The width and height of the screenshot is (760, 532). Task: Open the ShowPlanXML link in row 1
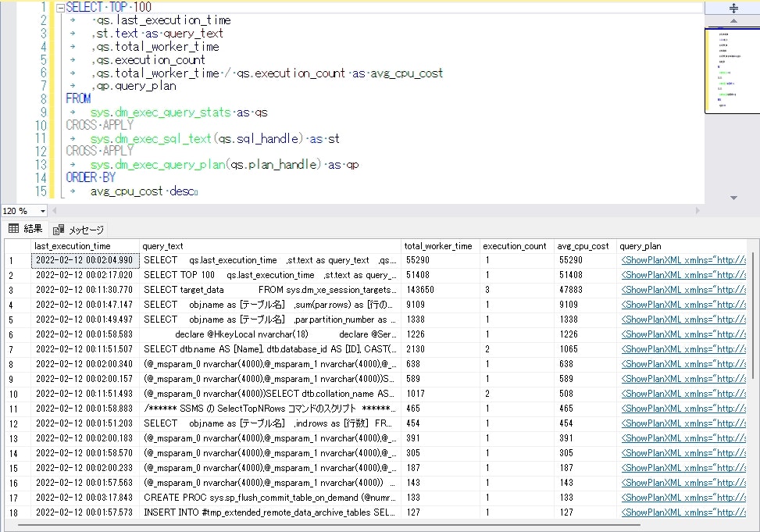[683, 260]
